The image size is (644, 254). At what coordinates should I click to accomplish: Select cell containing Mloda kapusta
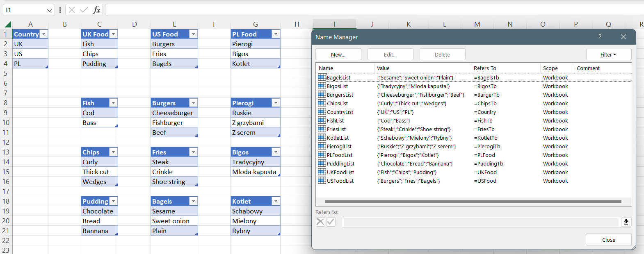(x=256, y=172)
